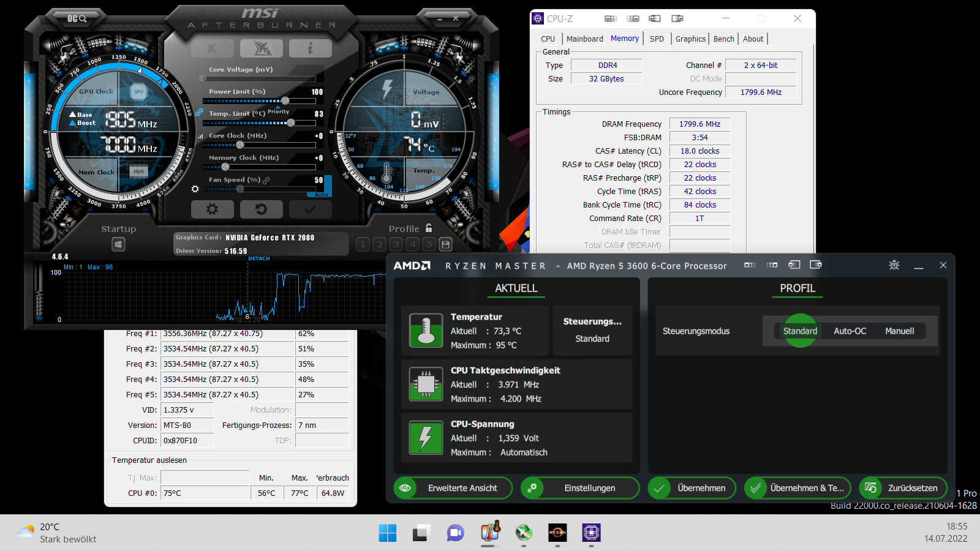Open the SPD tab in CPU-Z

(x=657, y=39)
